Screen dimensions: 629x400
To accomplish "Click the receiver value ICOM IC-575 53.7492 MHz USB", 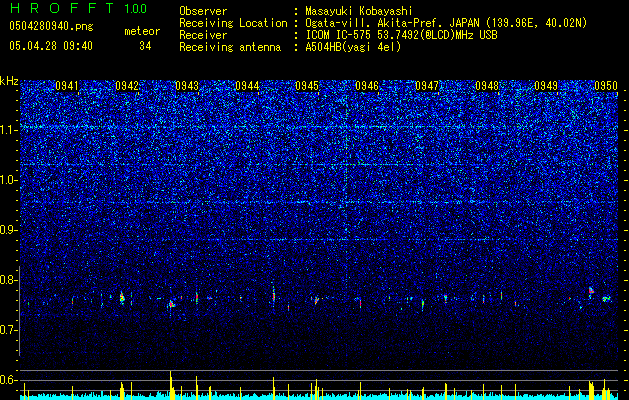I will click(401, 35).
